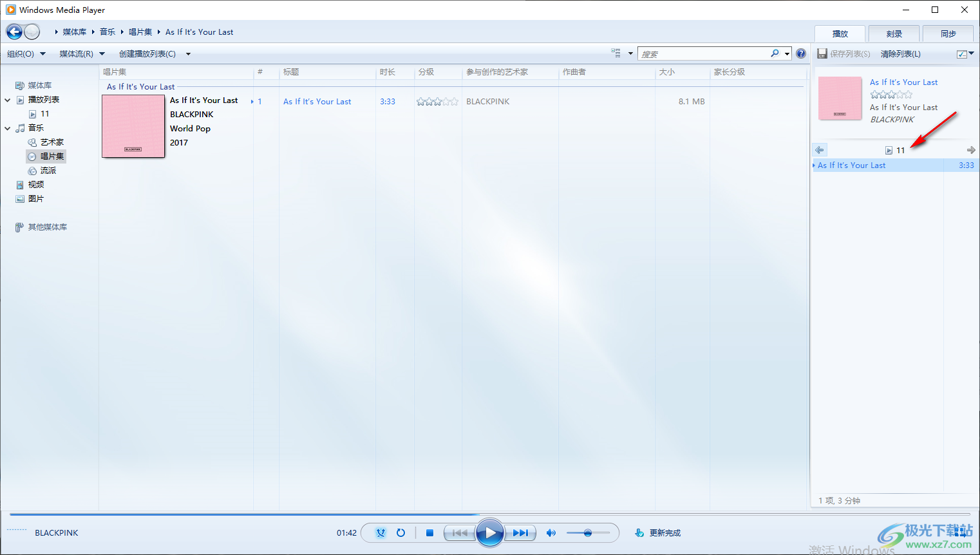
Task: Click 音乐 in the breadcrumb path
Action: (x=108, y=32)
